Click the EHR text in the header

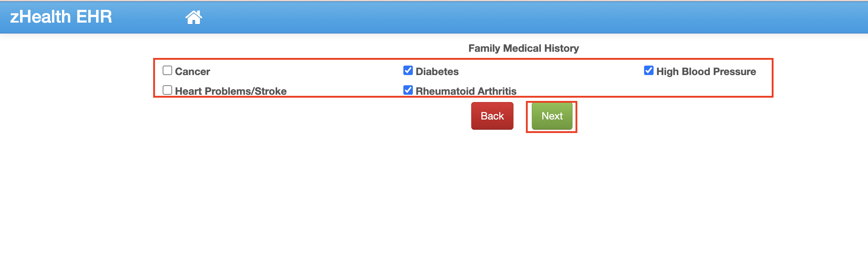94,17
